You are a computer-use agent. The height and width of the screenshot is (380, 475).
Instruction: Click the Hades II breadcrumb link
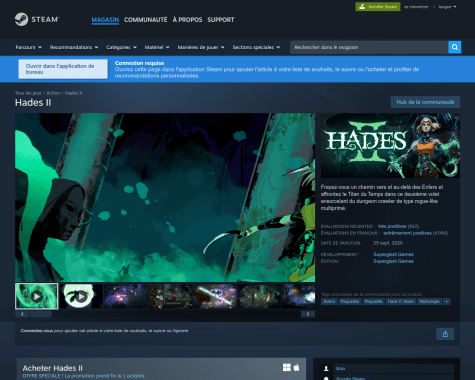click(x=73, y=93)
